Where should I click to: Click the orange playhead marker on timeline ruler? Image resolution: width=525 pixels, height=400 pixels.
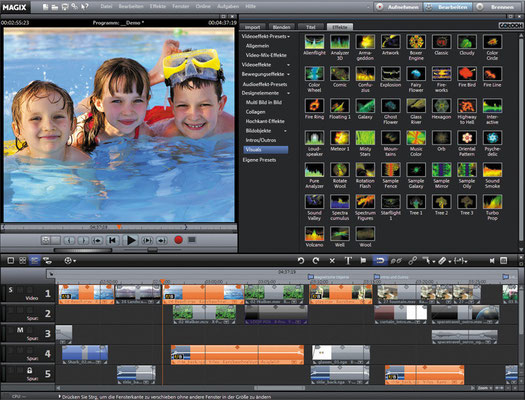[x=162, y=282]
